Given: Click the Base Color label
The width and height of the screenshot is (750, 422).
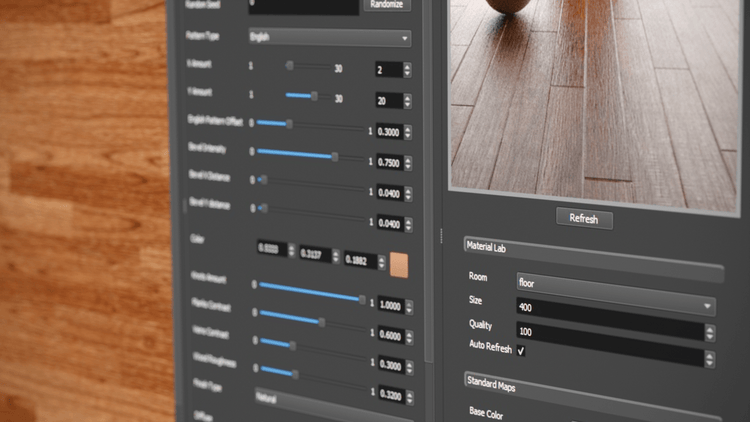Looking at the screenshot, I should coord(485,412).
